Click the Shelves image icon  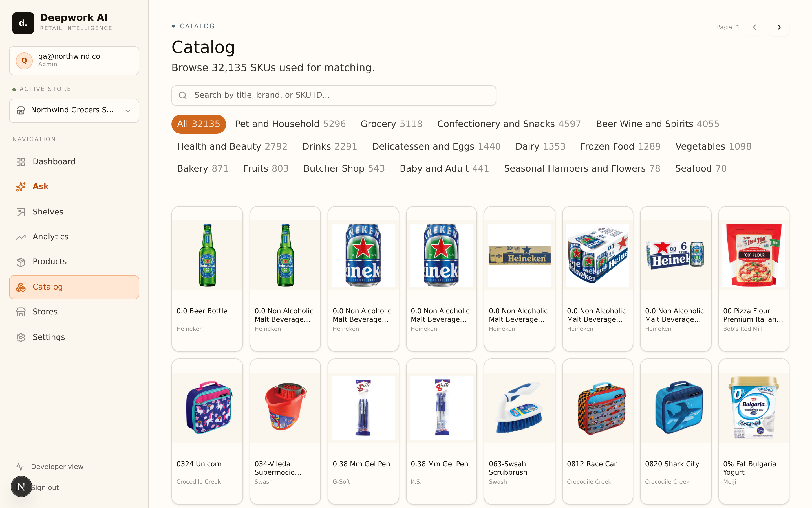(x=21, y=212)
